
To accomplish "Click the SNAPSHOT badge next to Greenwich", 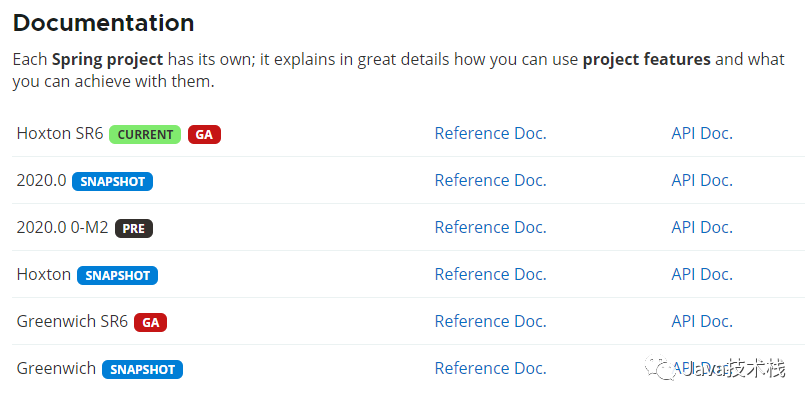I will (x=142, y=370).
